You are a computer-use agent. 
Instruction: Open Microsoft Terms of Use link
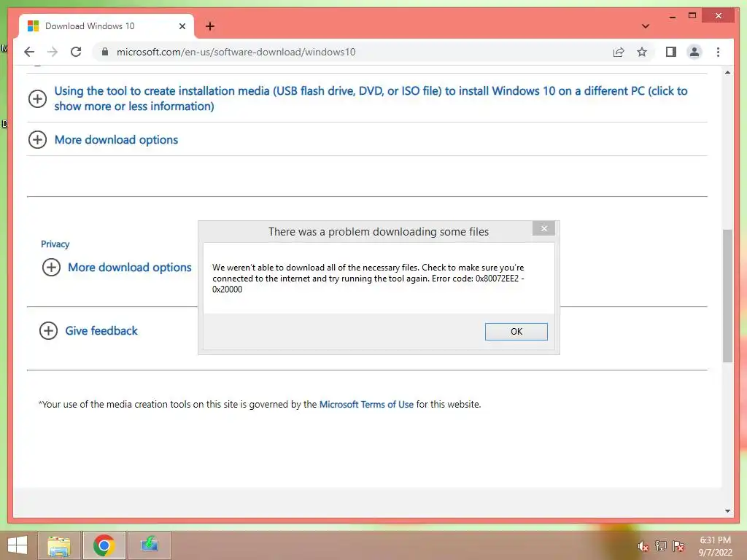point(366,404)
